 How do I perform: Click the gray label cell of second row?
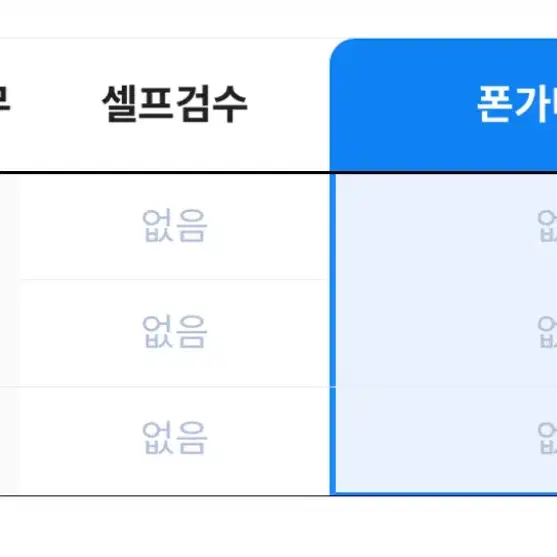pyautogui.click(x=9, y=333)
